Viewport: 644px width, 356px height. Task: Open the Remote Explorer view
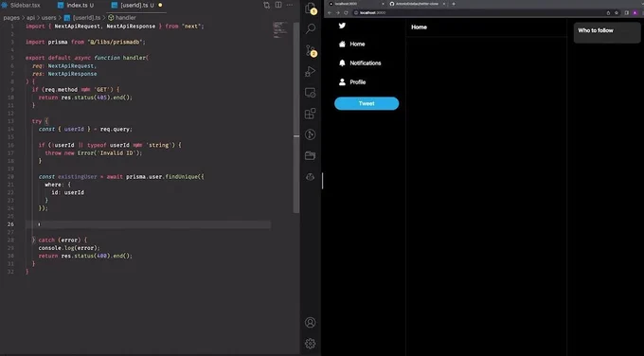click(311, 93)
